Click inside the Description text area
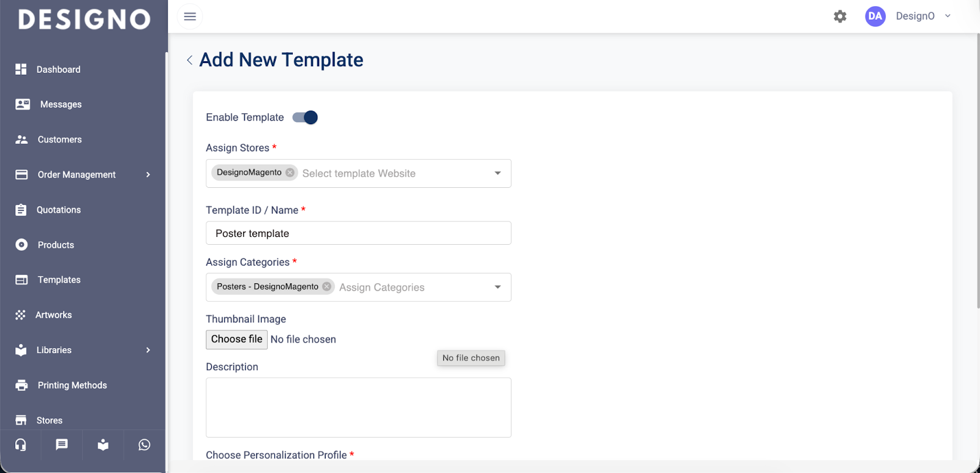Viewport: 980px width, 473px height. tap(358, 407)
